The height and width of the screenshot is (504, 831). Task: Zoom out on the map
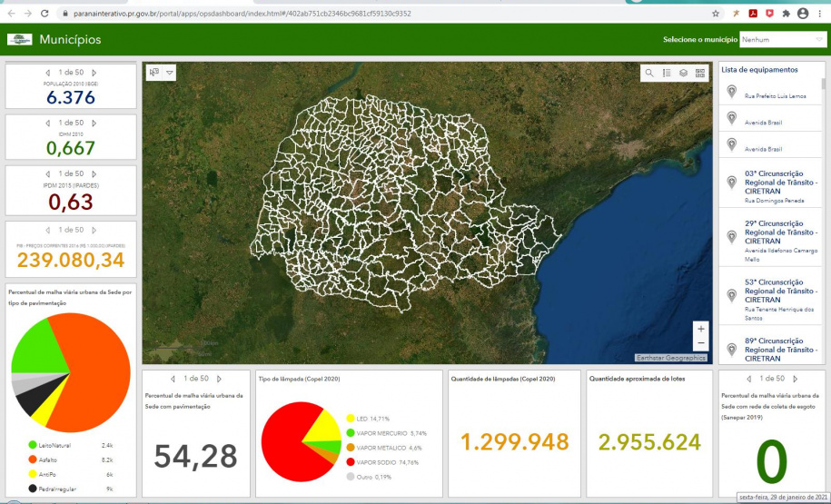(x=700, y=343)
